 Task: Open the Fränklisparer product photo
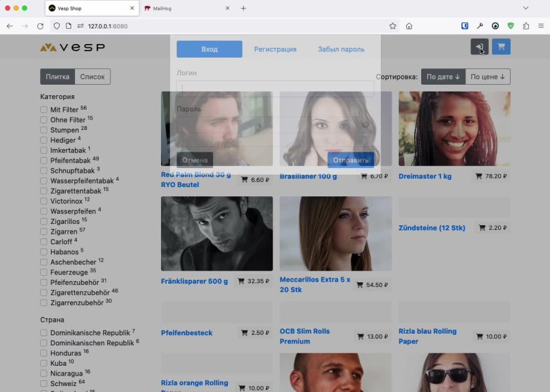pyautogui.click(x=217, y=234)
